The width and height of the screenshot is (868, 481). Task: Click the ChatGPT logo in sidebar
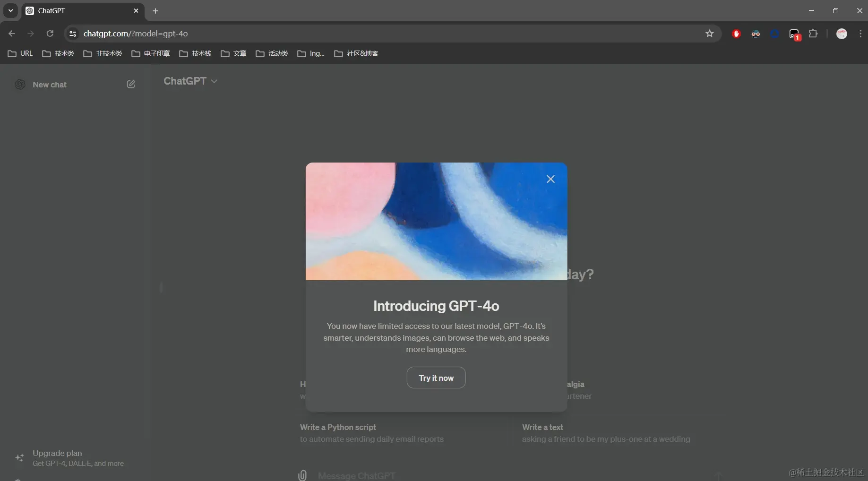pyautogui.click(x=20, y=84)
